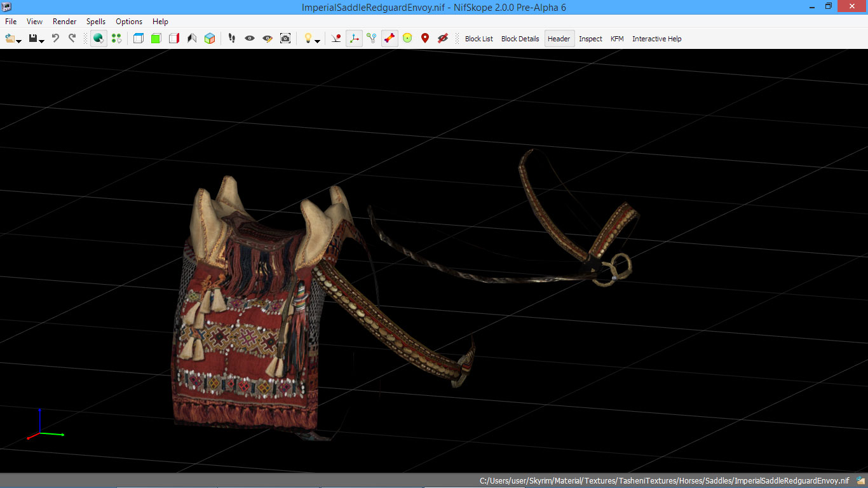Click the Interactive Help button

click(x=656, y=39)
